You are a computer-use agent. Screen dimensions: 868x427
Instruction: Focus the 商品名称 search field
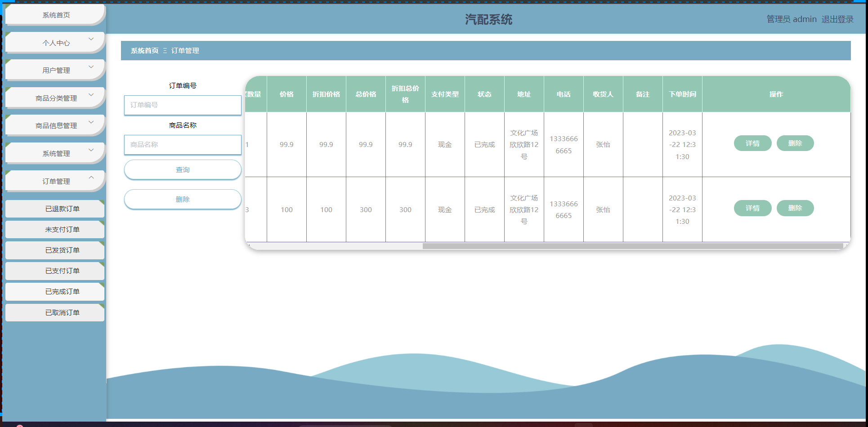coord(183,145)
